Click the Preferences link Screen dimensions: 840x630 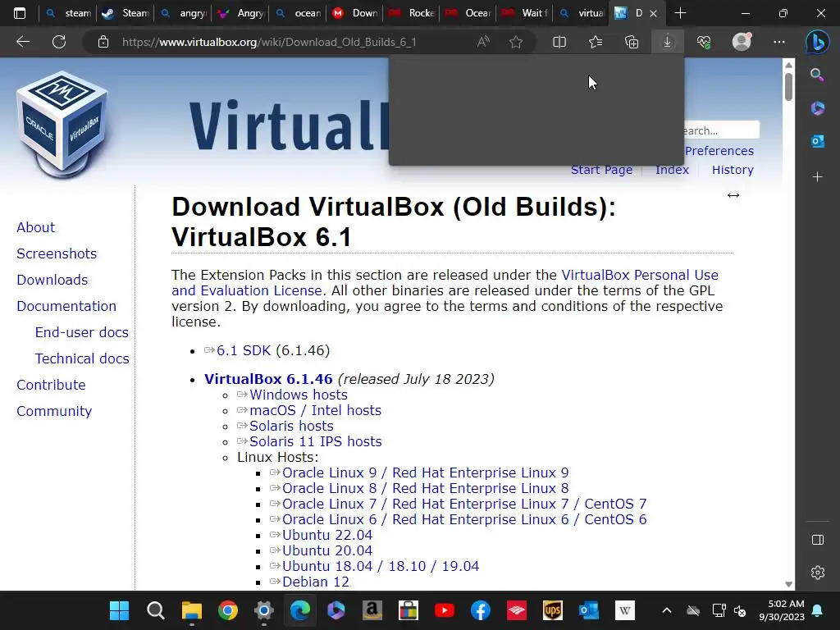click(719, 151)
